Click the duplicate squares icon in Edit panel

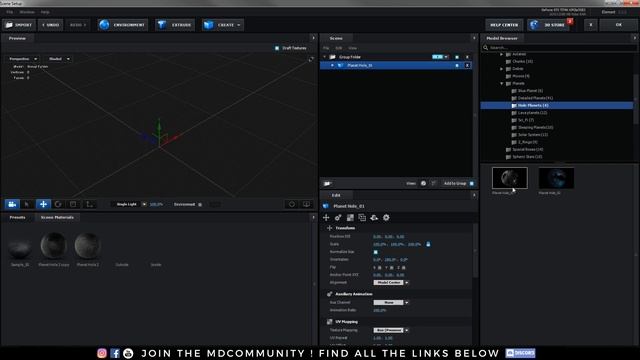pos(362,218)
